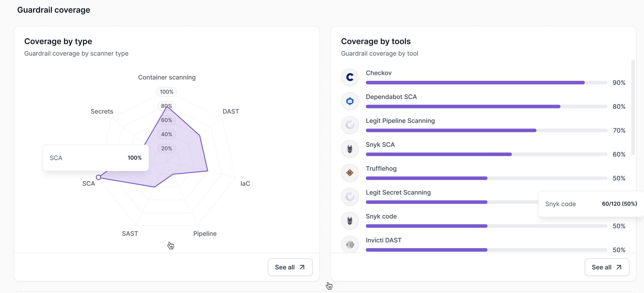This screenshot has width=644, height=293.
Task: Click the Invicti DAST tool name
Action: (384, 240)
